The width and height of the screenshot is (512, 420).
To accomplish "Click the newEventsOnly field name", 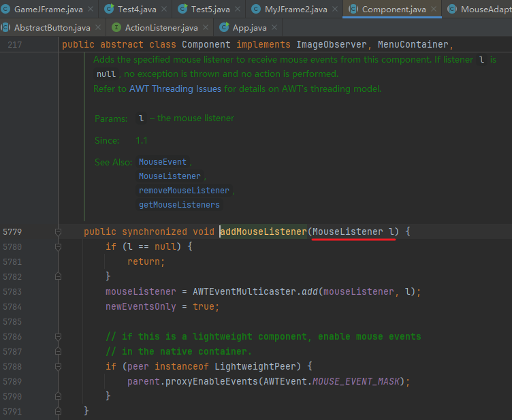I will 141,307.
